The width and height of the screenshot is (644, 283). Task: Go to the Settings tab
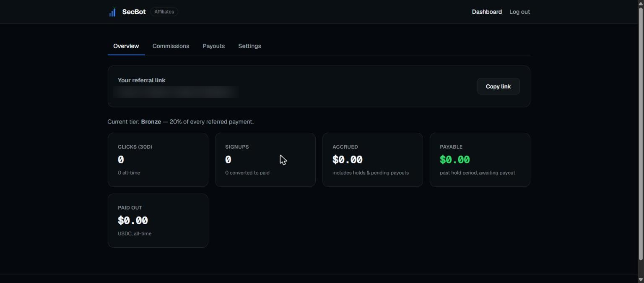(x=249, y=46)
